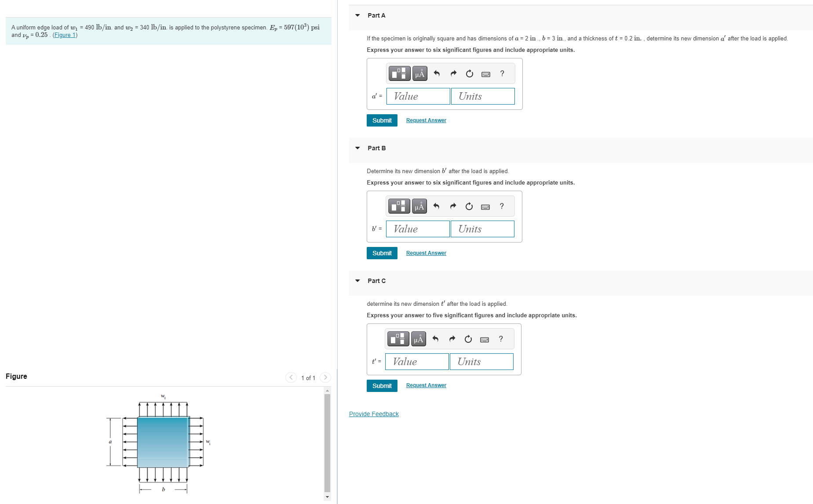Click the redo arrow in Part A toolbar
Screen dimensions: 813x504
(452, 73)
